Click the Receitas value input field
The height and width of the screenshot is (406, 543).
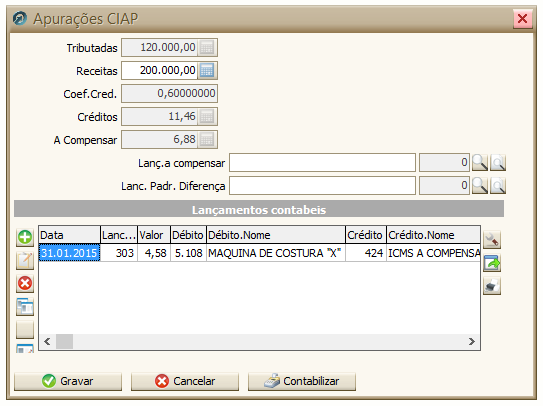click(160, 71)
